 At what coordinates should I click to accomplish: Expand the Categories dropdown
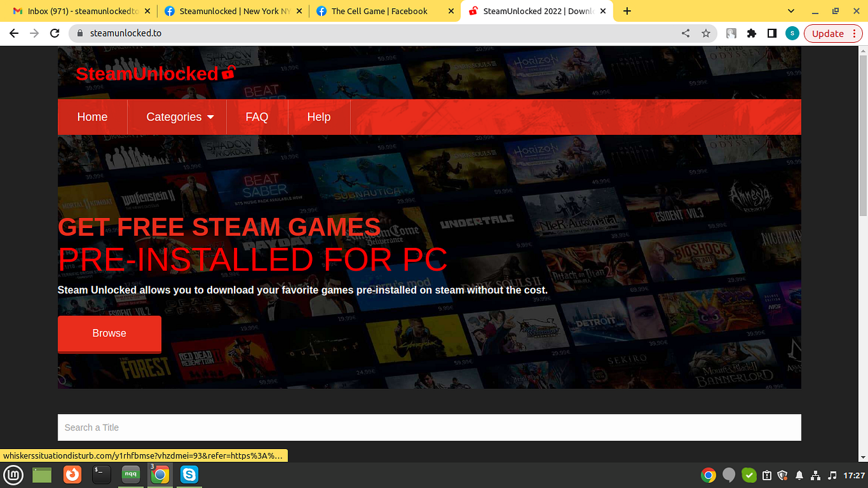click(180, 117)
